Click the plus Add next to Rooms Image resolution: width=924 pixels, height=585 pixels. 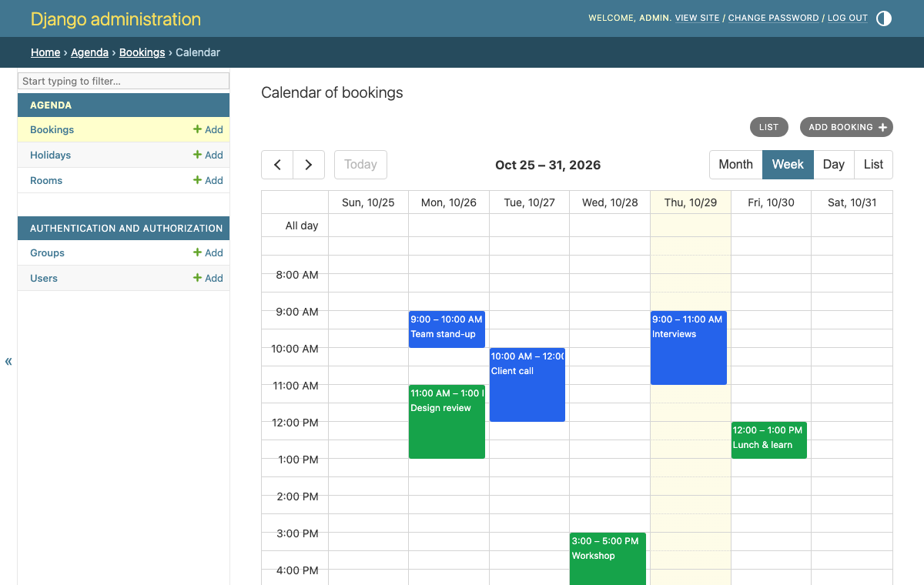point(208,180)
